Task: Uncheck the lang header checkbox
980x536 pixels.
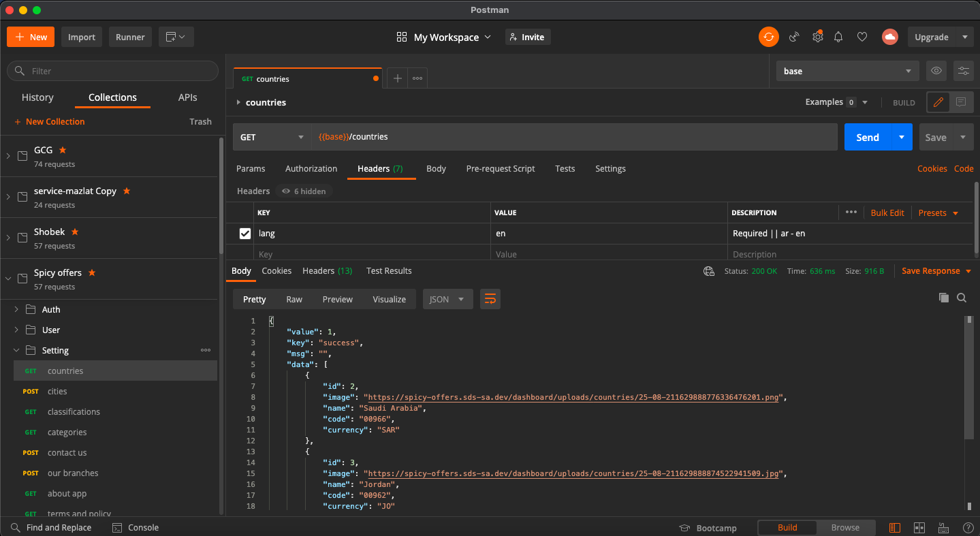Action: click(245, 234)
